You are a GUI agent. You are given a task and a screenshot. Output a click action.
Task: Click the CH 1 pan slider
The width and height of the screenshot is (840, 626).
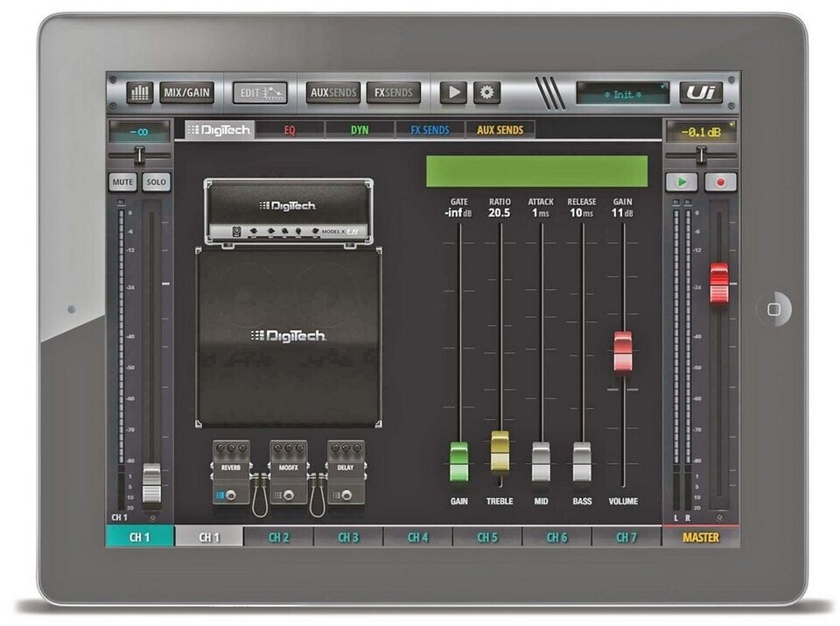click(139, 156)
